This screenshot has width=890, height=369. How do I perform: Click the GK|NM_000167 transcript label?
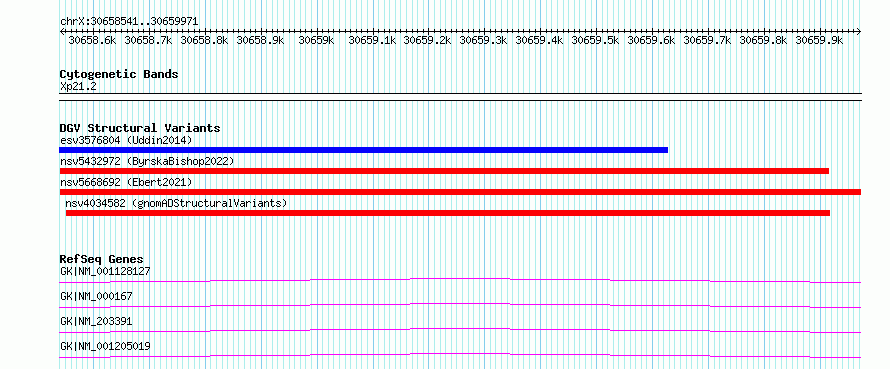96,296
